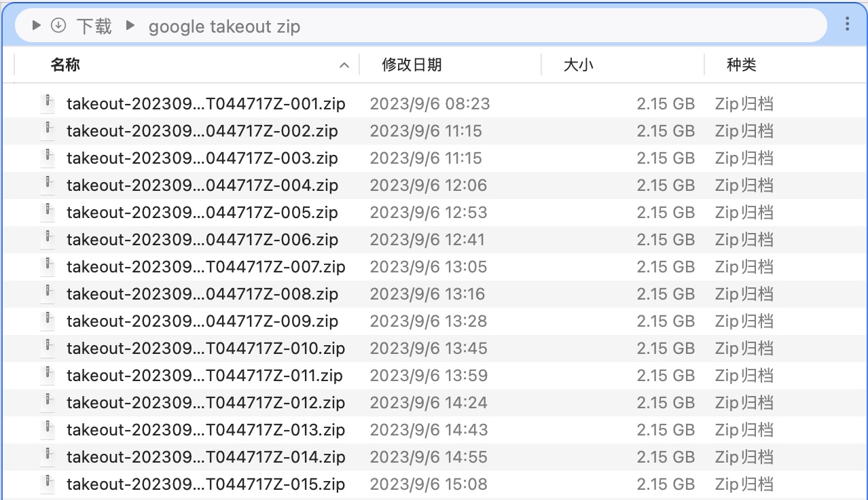The image size is (868, 500).
Task: Open the three-dot options menu
Action: (847, 25)
